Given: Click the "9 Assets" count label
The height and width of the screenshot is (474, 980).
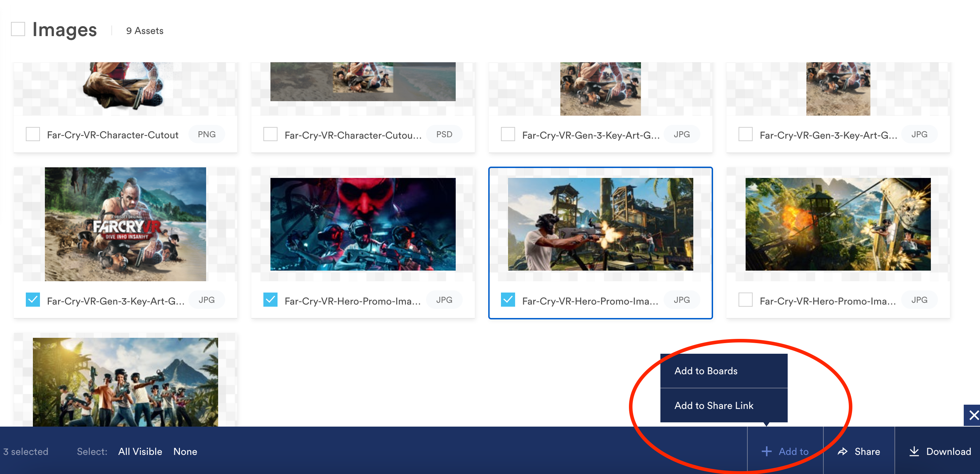Looking at the screenshot, I should [x=145, y=30].
